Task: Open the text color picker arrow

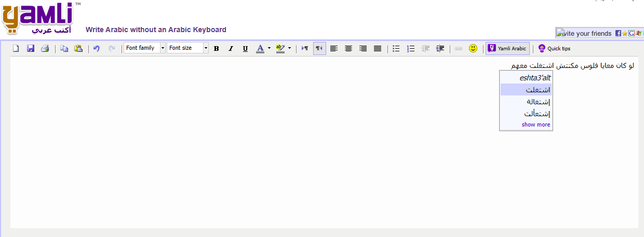Action: click(269, 48)
